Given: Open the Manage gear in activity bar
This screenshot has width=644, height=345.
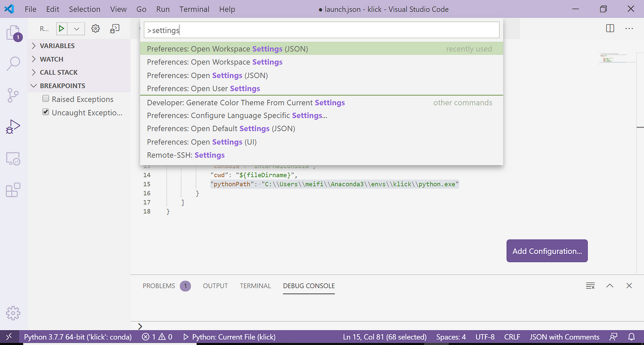Looking at the screenshot, I should 13,313.
